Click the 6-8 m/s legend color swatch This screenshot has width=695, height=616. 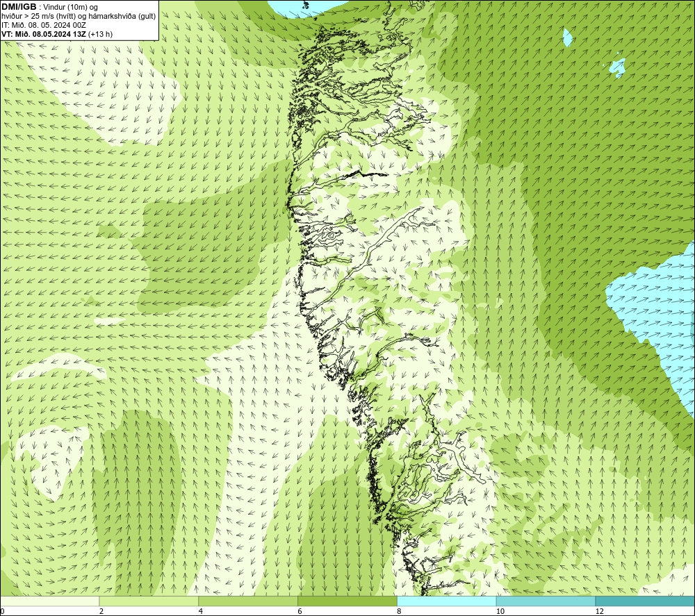pos(347,601)
